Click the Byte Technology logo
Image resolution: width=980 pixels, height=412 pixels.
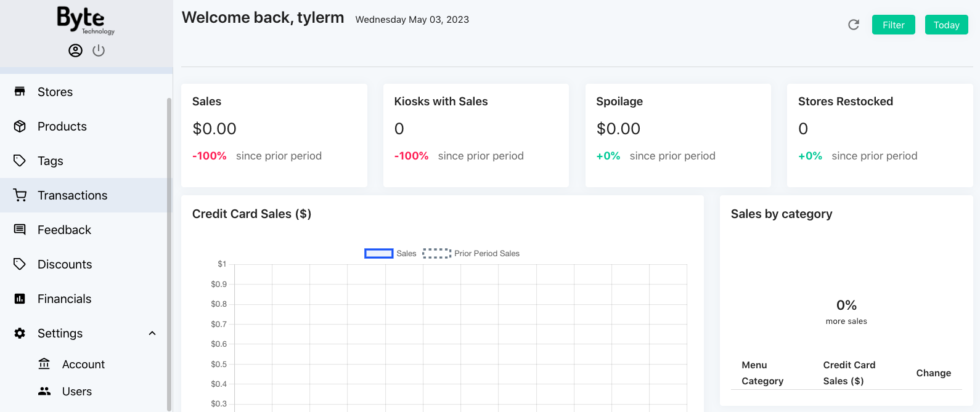coord(86,20)
